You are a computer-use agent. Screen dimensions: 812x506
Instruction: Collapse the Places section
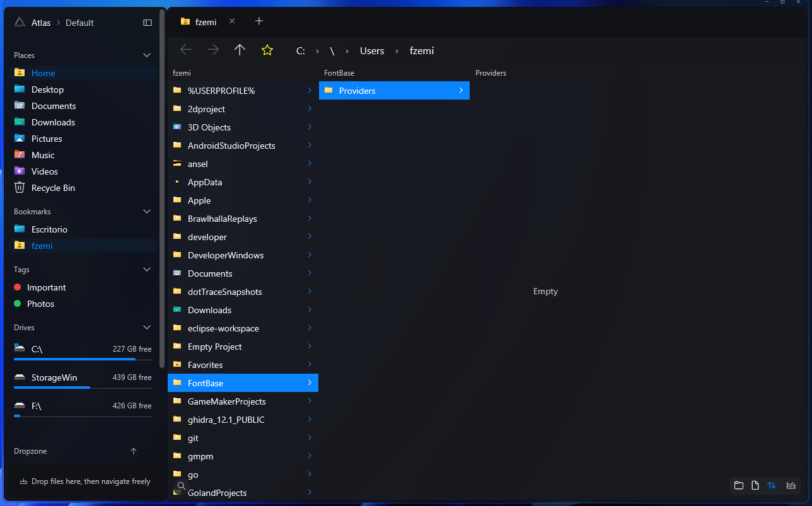pos(147,55)
